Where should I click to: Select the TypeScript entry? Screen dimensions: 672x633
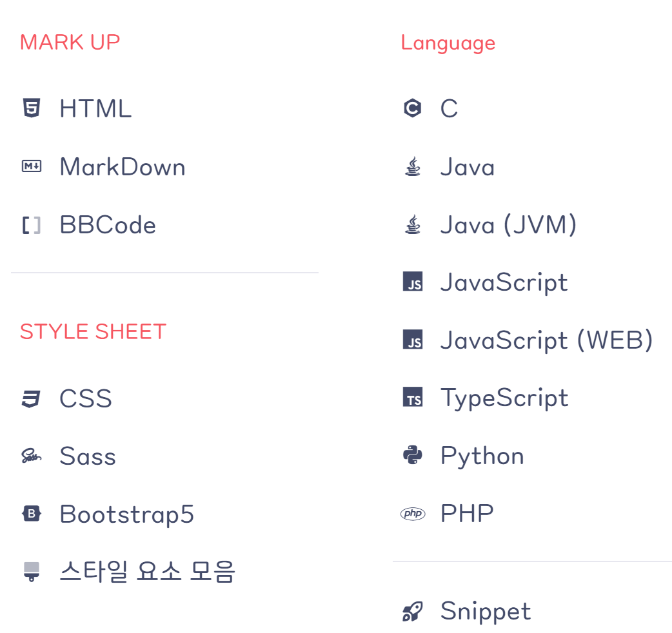pyautogui.click(x=504, y=398)
